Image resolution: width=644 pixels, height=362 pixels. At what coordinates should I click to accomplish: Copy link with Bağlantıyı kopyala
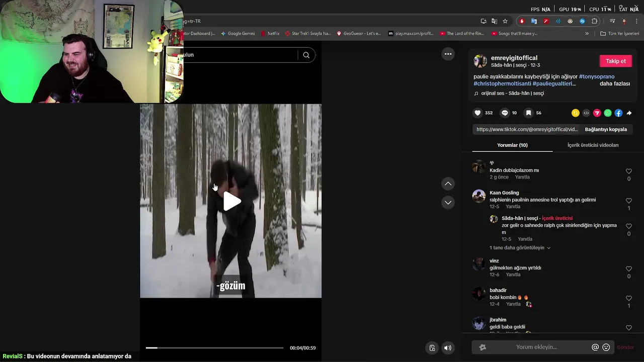point(606,129)
